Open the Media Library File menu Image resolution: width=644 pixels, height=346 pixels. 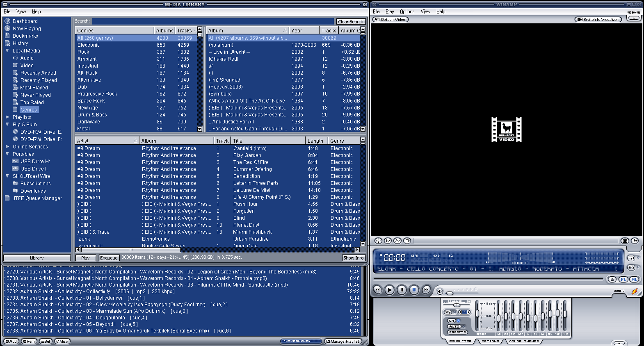point(7,11)
